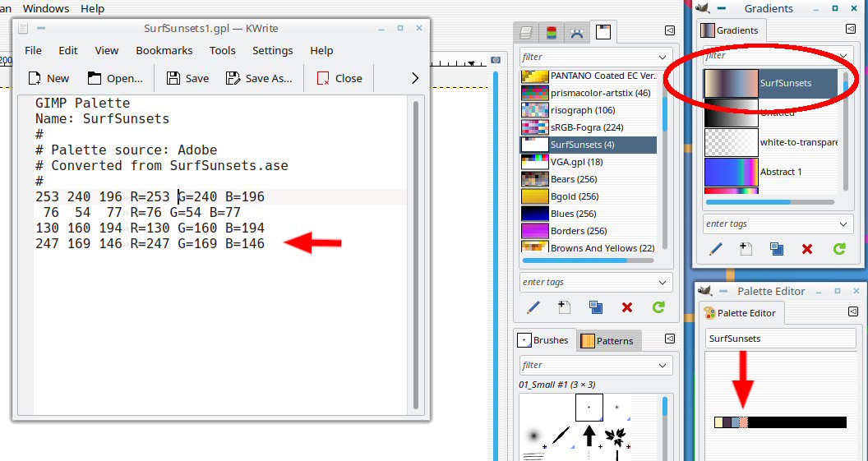Click the refresh palettes green arrow icon
Screen dimensions: 868x461
tap(658, 307)
